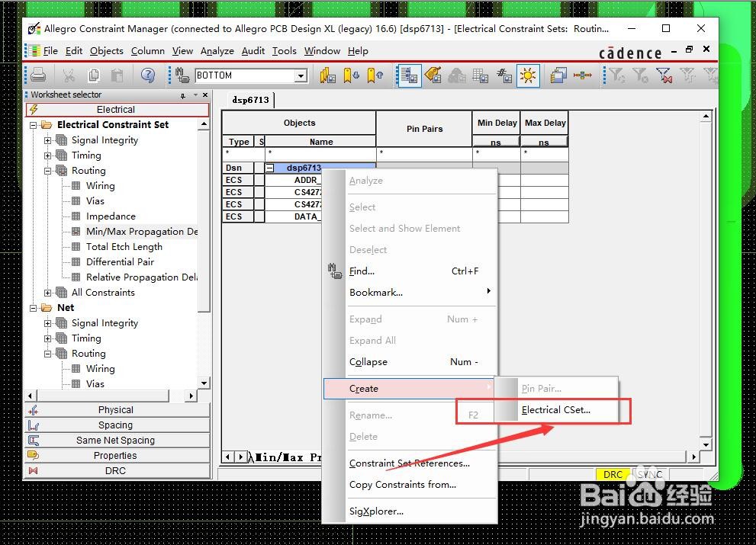Click the Spacing section icon
756x545 pixels.
pos(34,425)
